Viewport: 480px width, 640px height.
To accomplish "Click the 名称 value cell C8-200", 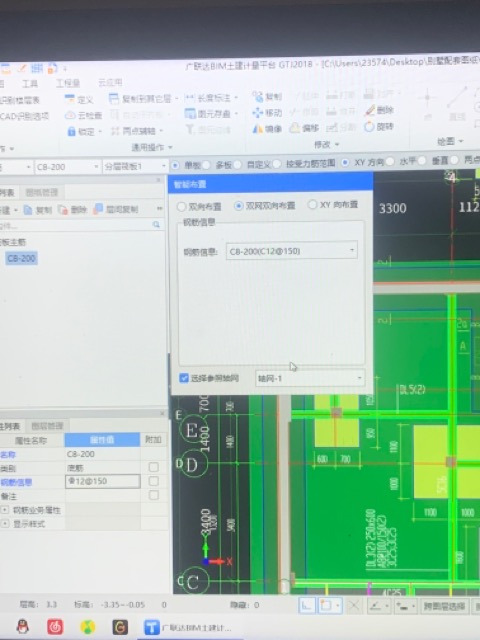I will tap(102, 454).
